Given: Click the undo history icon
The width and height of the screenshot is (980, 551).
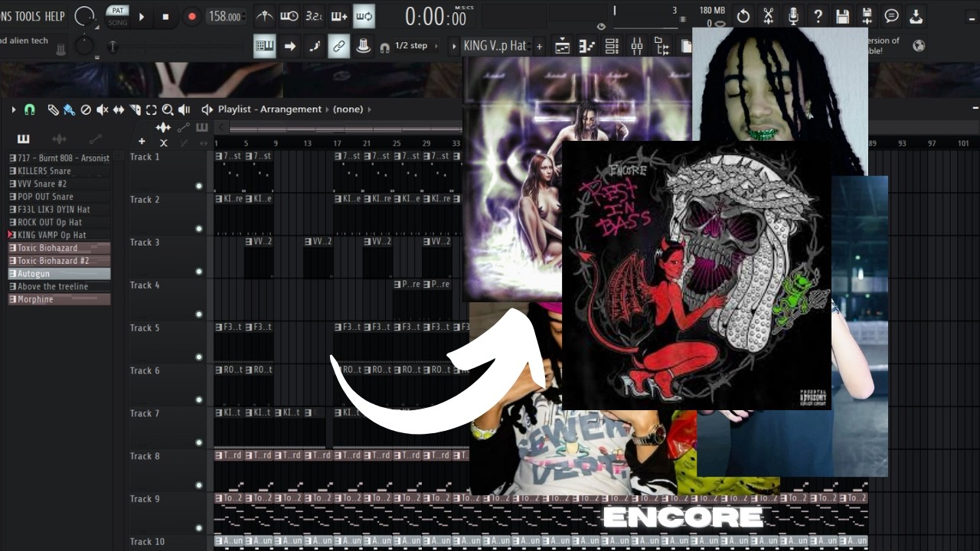Looking at the screenshot, I should coord(743,16).
